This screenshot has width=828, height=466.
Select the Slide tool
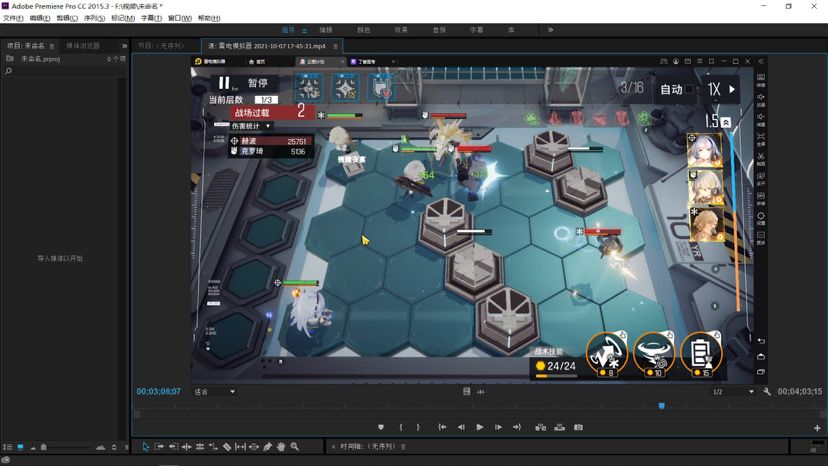[254, 447]
